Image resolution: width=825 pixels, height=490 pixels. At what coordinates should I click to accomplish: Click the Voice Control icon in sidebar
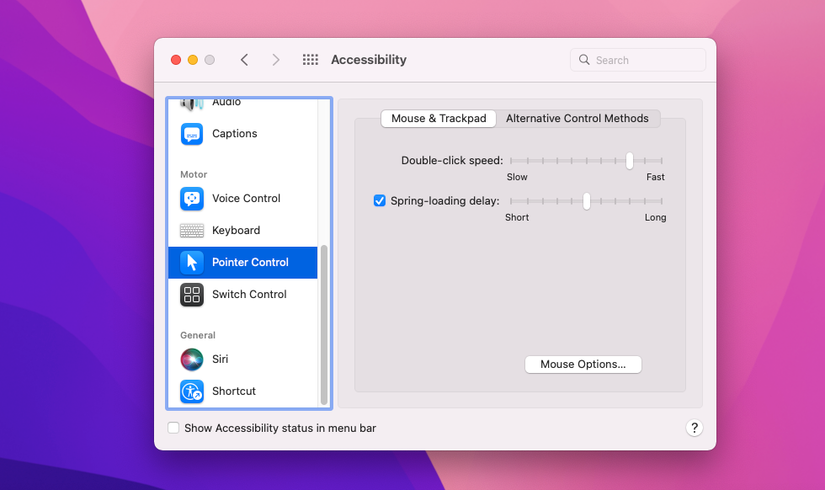click(x=192, y=198)
